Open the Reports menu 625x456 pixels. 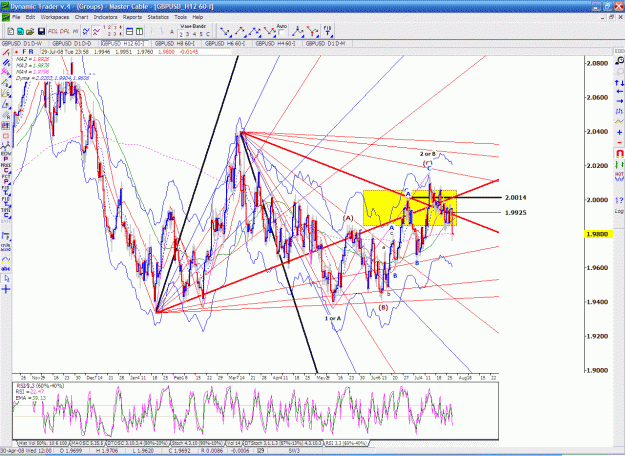[132, 17]
